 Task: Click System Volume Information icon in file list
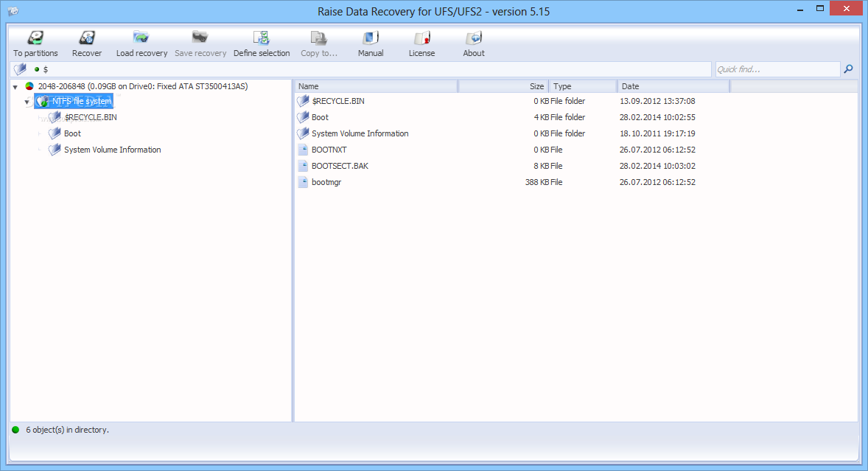coord(303,133)
